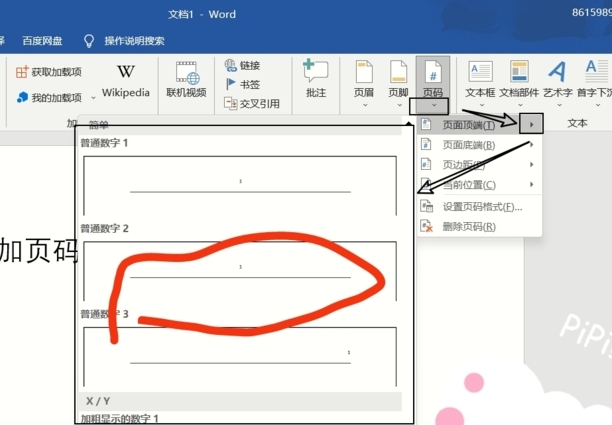The width and height of the screenshot is (612, 425).
Task: Add a bookmark (书签)
Action: [x=242, y=84]
